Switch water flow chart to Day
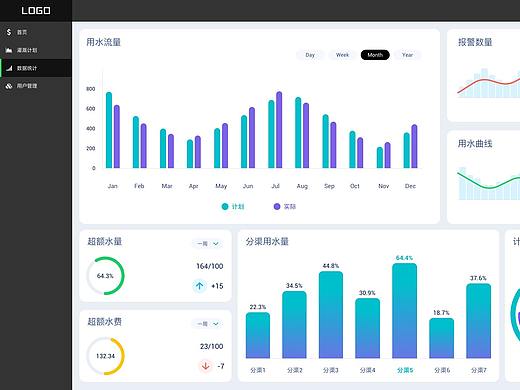This screenshot has height=390, width=520. [x=310, y=55]
